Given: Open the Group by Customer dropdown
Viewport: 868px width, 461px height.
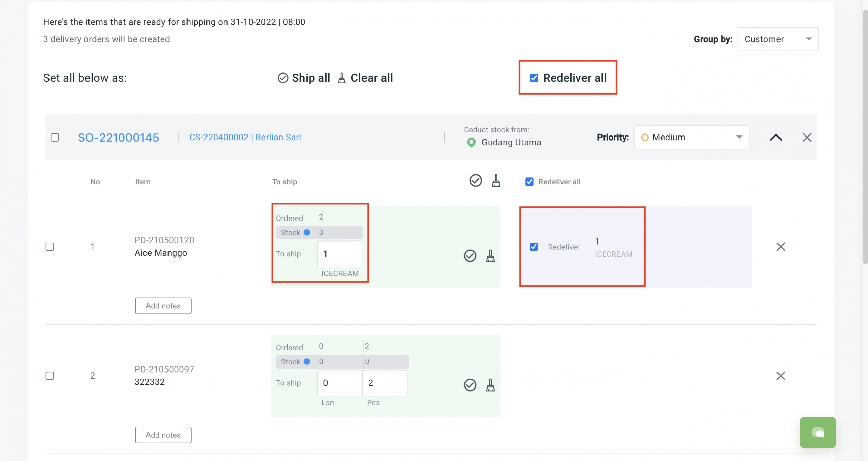Looking at the screenshot, I should (778, 39).
